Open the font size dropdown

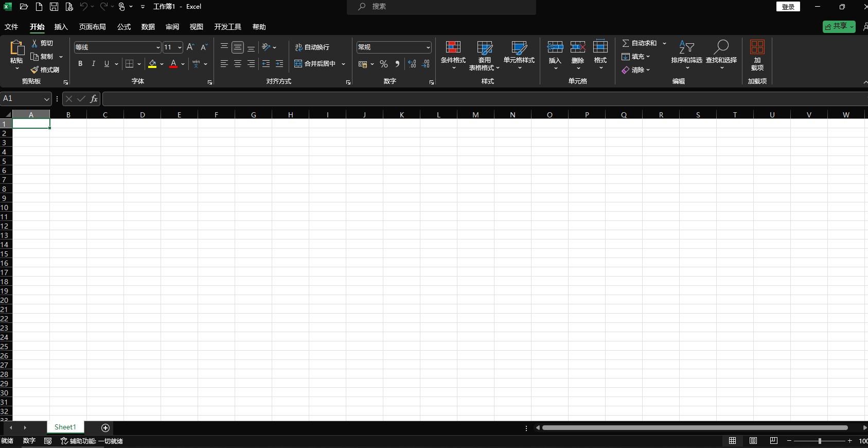coord(180,47)
